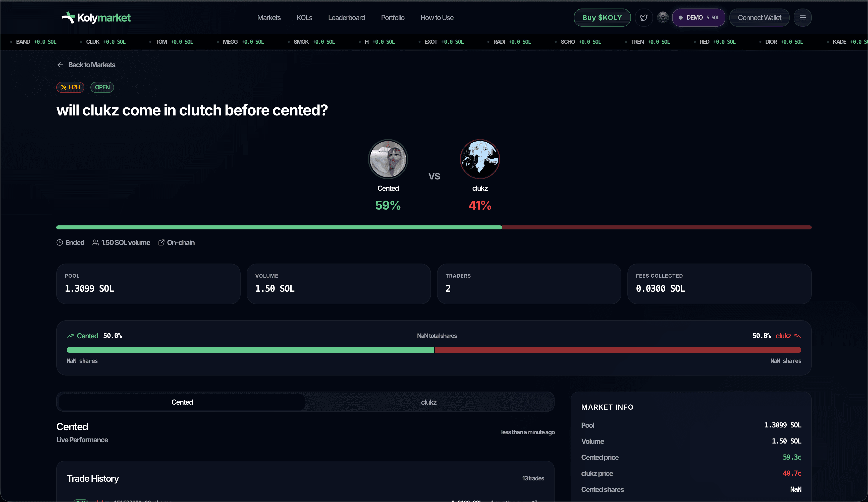The width and height of the screenshot is (868, 502).
Task: Open the Twitter bird icon link
Action: (x=643, y=18)
